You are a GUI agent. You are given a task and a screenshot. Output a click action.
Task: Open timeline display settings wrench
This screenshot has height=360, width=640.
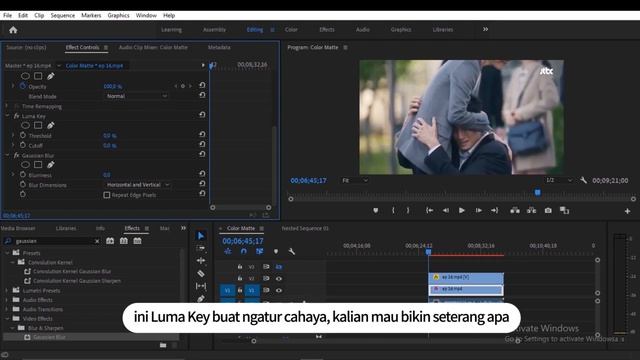[291, 251]
